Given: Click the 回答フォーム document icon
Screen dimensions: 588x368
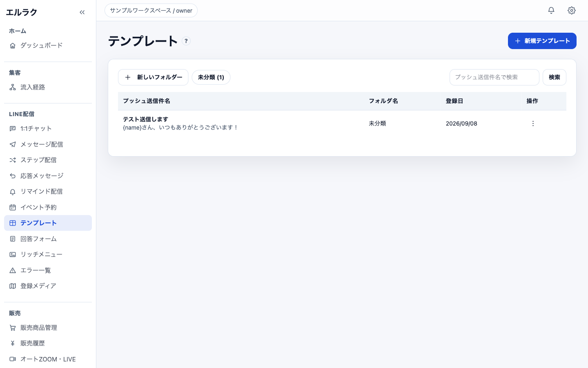Looking at the screenshot, I should coord(13,239).
